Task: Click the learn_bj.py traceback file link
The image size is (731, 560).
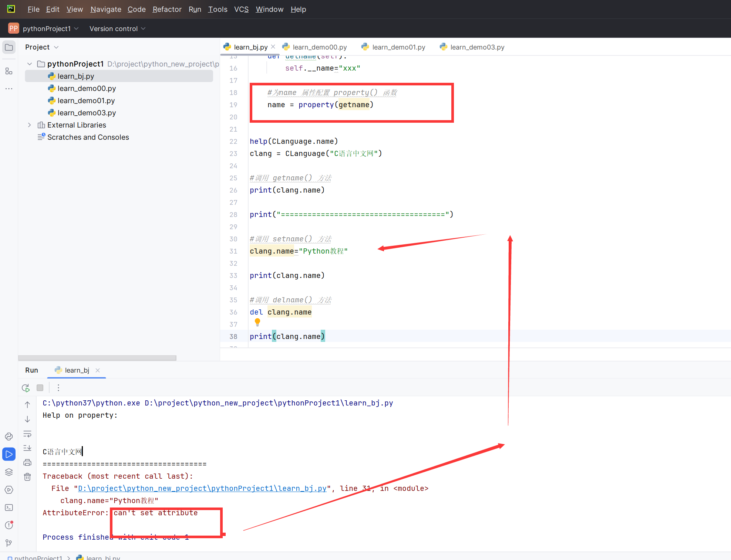Action: (x=202, y=488)
